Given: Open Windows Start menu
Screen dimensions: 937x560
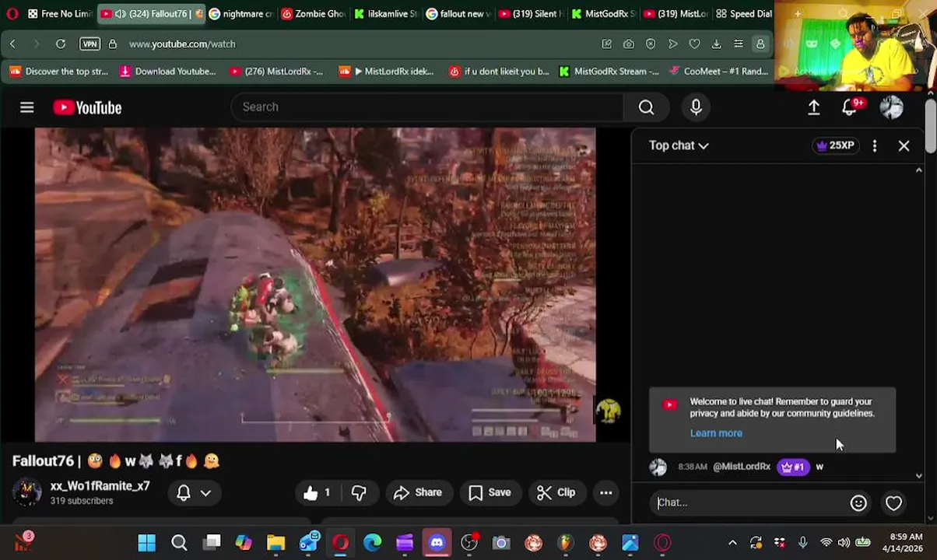Looking at the screenshot, I should tap(146, 543).
